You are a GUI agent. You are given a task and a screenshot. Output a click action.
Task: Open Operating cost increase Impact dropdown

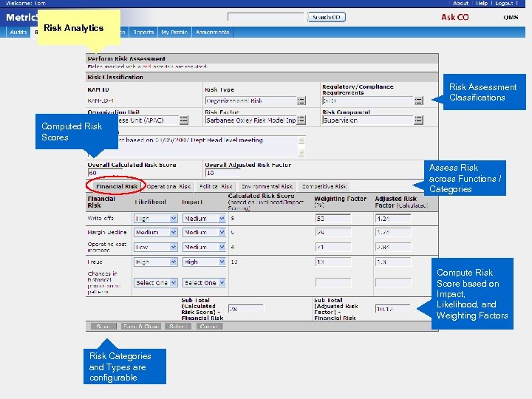204,247
